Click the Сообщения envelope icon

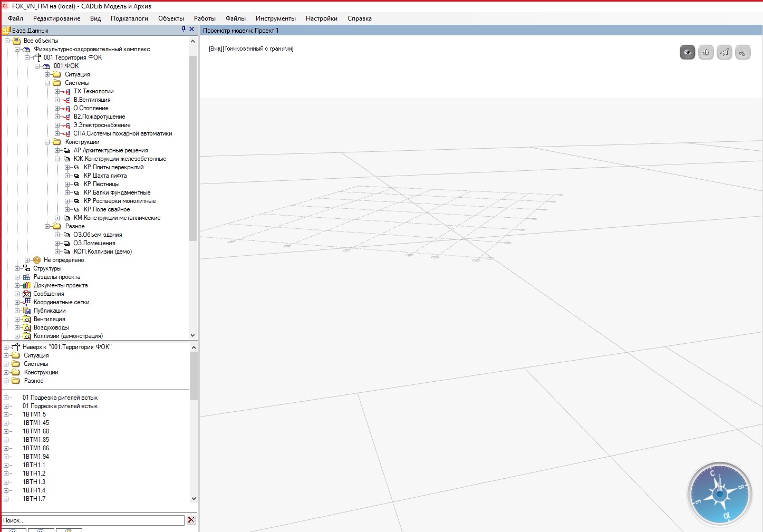pyautogui.click(x=27, y=294)
